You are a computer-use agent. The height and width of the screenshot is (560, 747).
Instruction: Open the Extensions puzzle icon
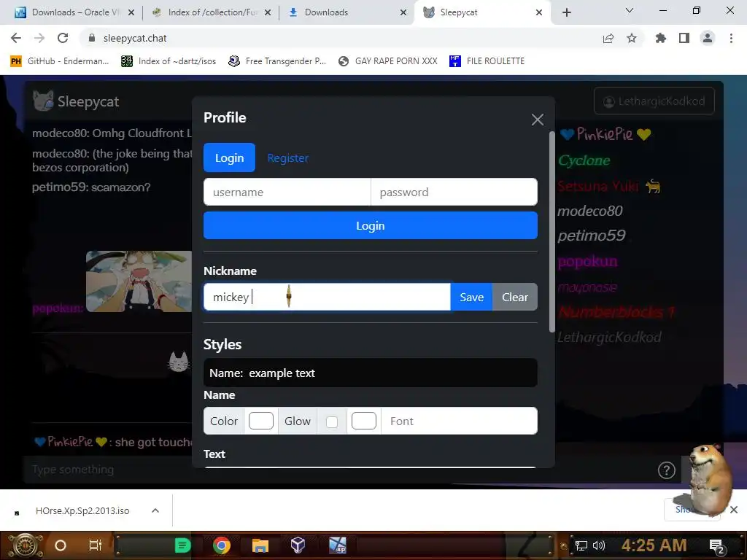(661, 38)
